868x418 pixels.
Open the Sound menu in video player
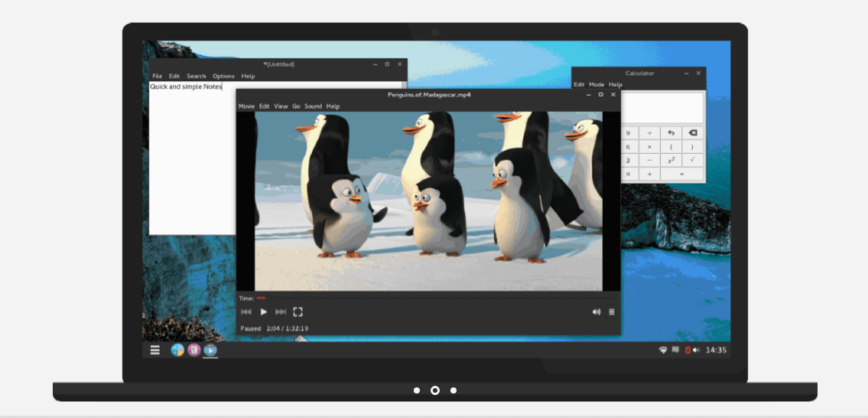(313, 106)
